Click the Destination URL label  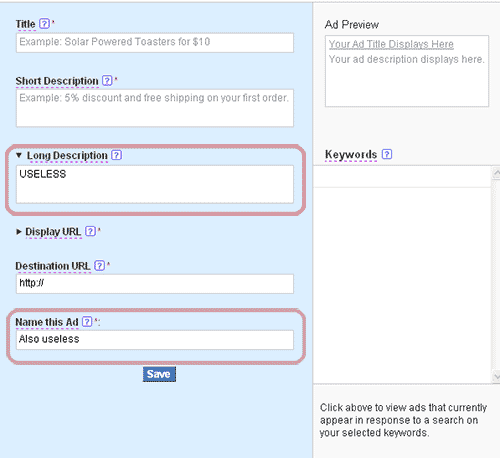click(x=53, y=266)
